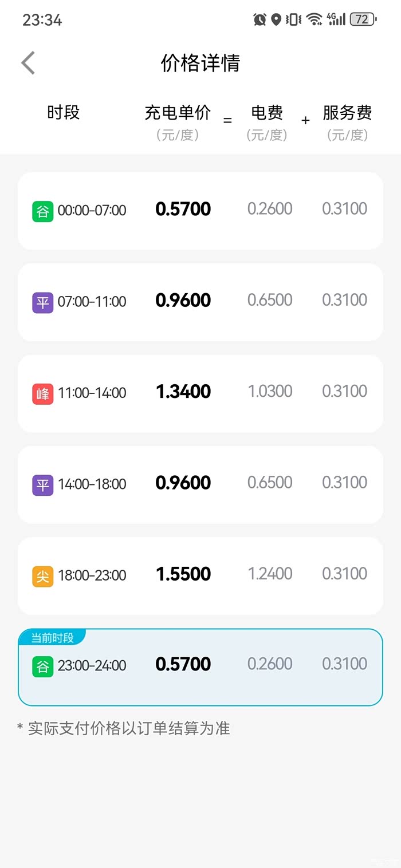The image size is (401, 868).
Task: Tap the purple flat icon for 14:00-18:00
Action: [x=42, y=485]
